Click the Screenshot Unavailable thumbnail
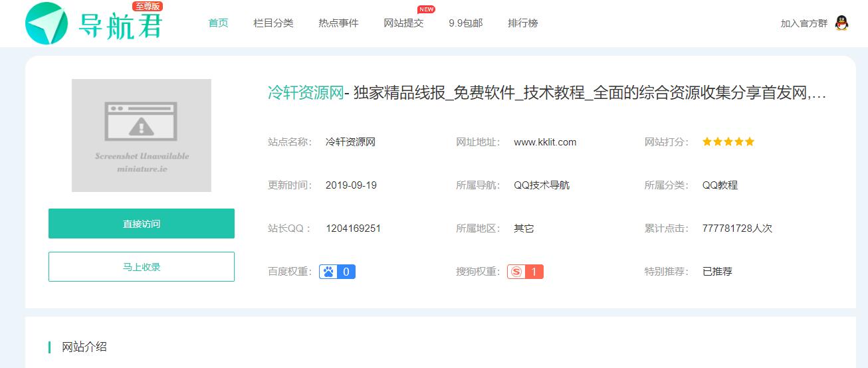The image size is (868, 368). click(142, 136)
